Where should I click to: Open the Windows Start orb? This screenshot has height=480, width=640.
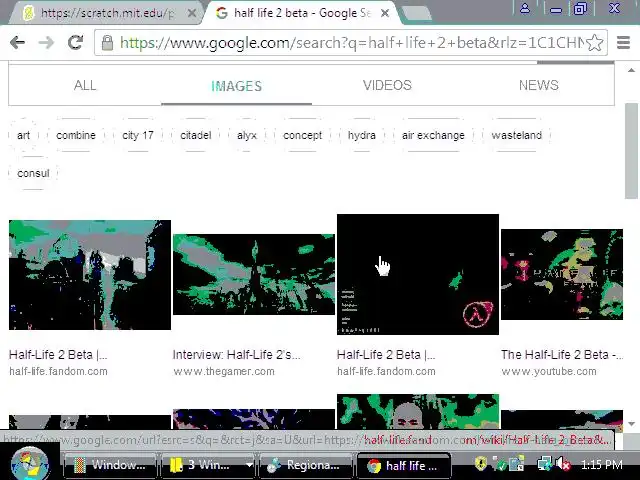pos(30,464)
